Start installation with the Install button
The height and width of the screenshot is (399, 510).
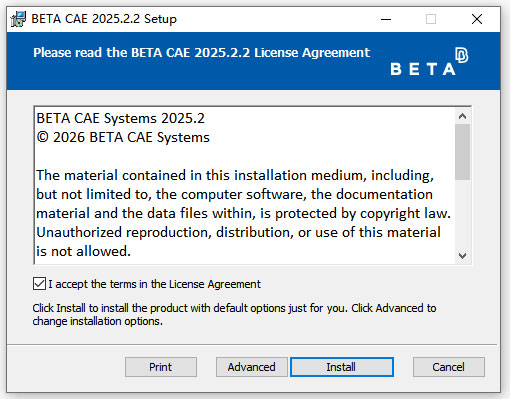coord(342,367)
